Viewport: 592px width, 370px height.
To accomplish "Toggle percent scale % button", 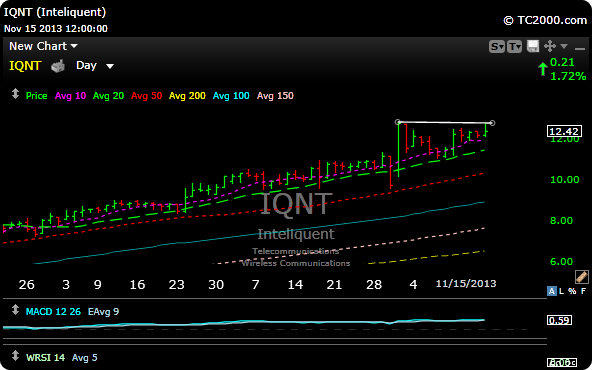I will (x=572, y=291).
